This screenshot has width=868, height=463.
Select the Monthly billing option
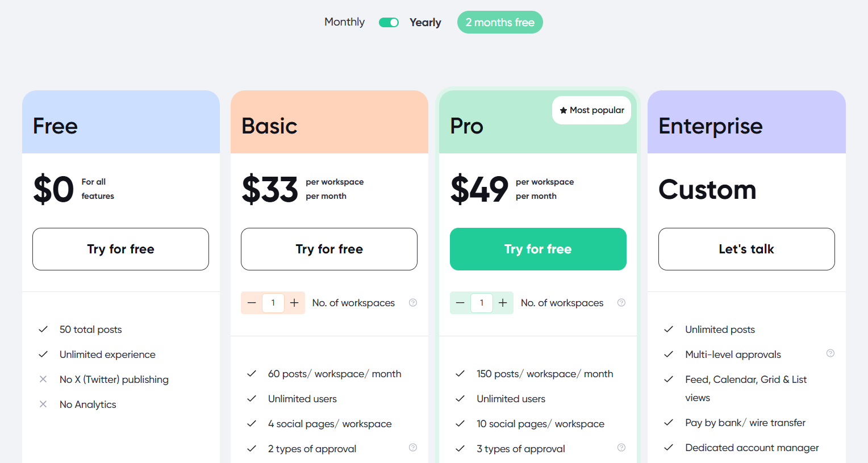(344, 22)
